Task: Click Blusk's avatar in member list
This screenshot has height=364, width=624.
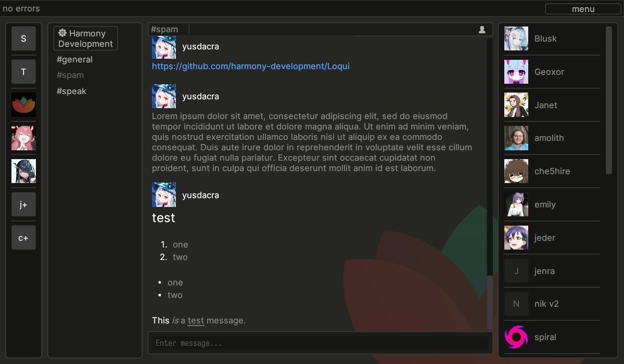Action: [x=516, y=38]
